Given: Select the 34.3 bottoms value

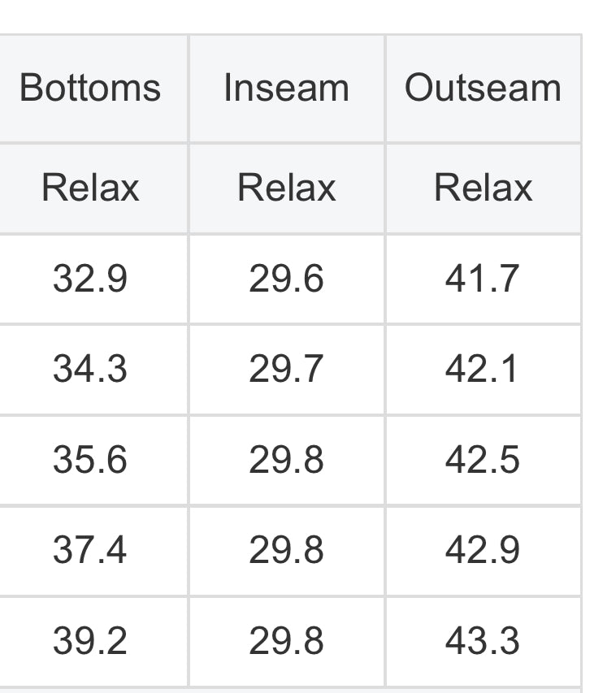Looking at the screenshot, I should tap(90, 370).
